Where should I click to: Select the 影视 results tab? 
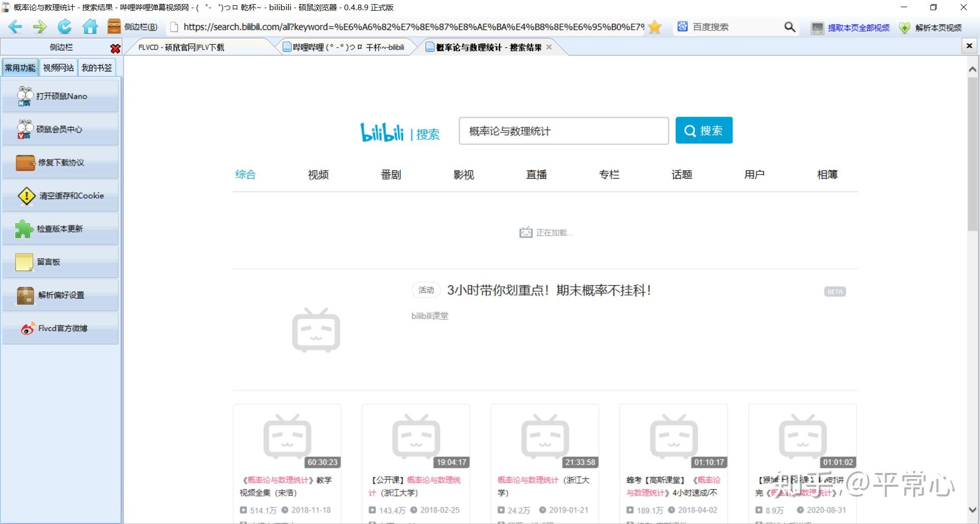[x=464, y=174]
